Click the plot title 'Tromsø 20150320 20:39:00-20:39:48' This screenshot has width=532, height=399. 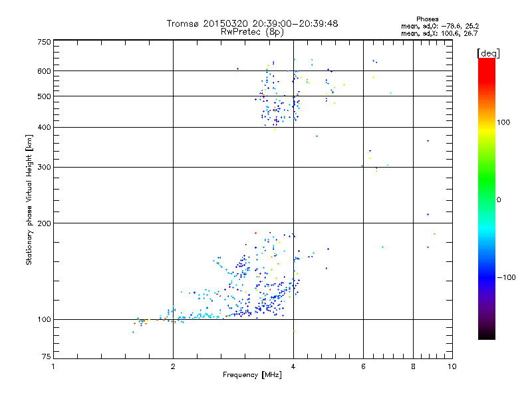[252, 23]
